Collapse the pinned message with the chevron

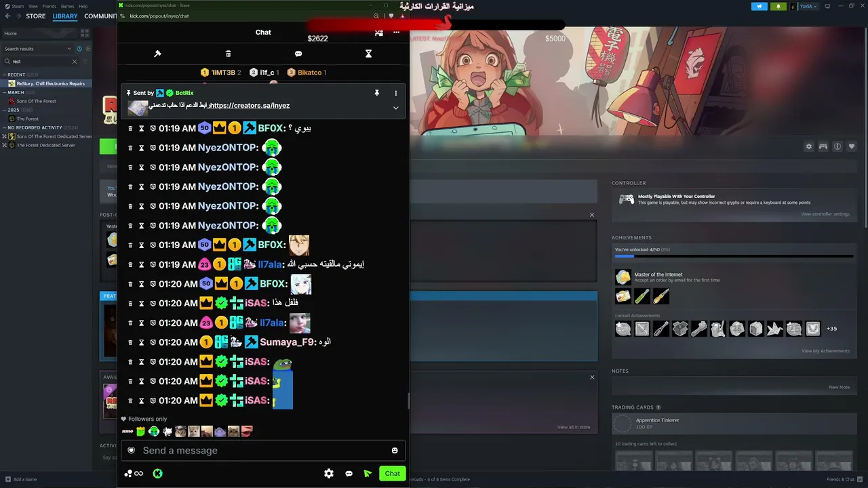coord(396,108)
